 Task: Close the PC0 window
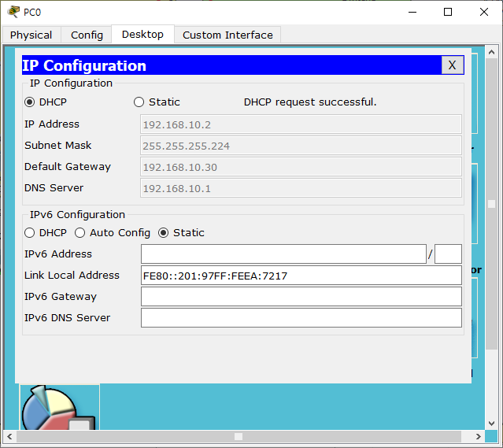(x=484, y=12)
